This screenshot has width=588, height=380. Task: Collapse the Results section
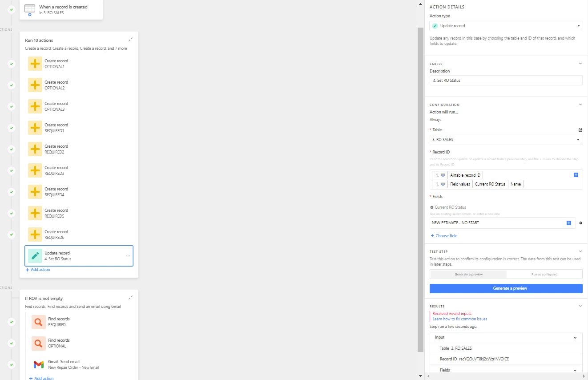580,306
